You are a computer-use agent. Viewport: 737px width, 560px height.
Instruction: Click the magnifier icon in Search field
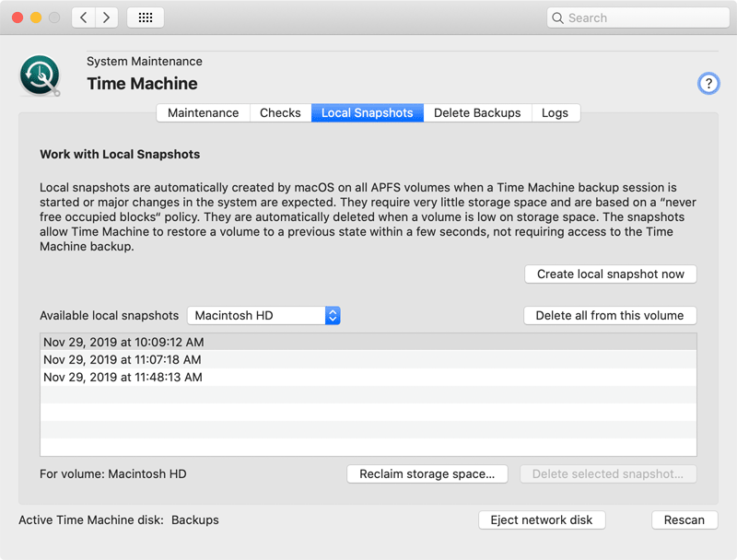557,17
